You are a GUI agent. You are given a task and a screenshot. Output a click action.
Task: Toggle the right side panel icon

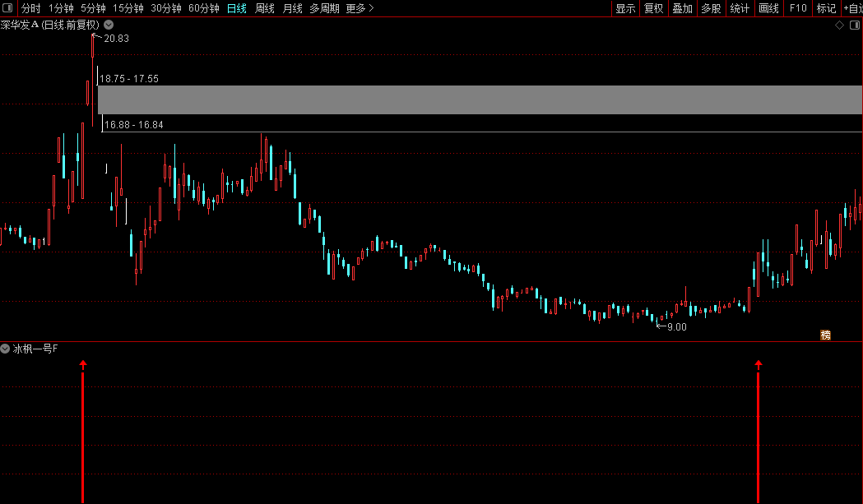pos(855,25)
